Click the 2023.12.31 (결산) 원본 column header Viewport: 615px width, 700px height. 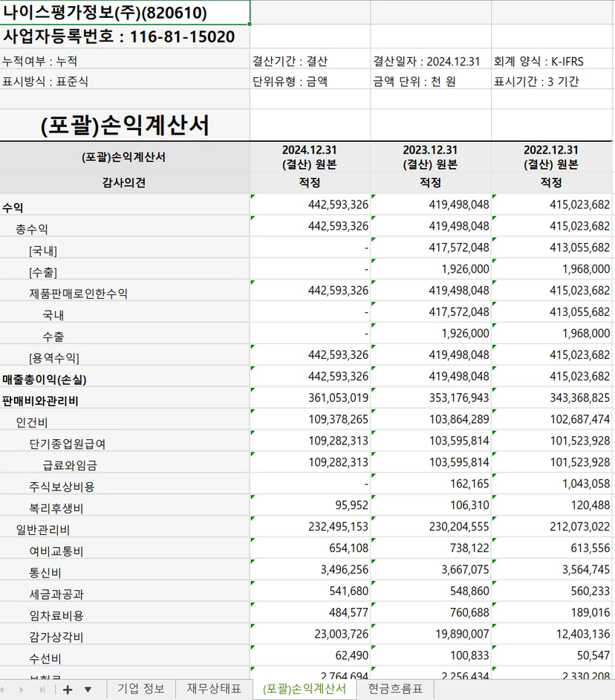coord(431,157)
